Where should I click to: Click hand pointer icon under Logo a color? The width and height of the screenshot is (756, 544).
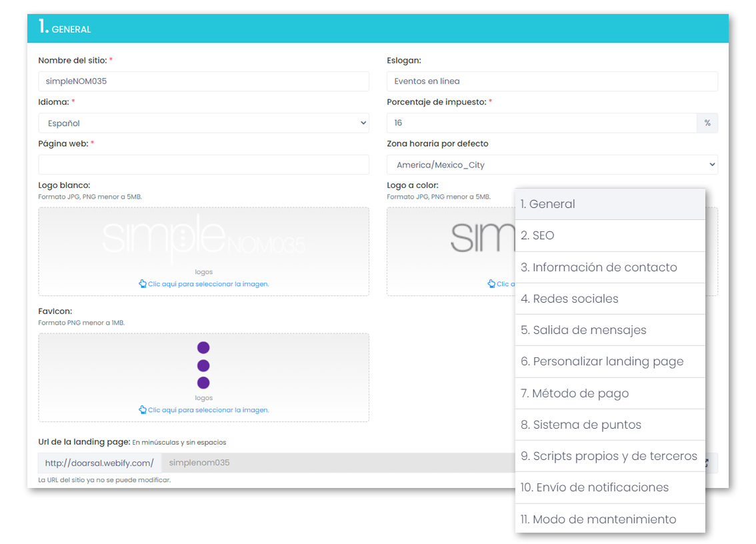tap(492, 284)
